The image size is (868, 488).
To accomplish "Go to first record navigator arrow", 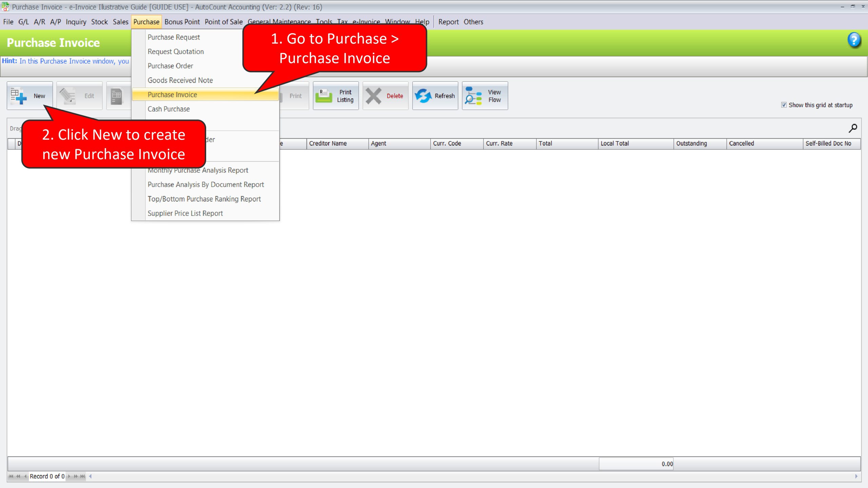I will pos(11,476).
